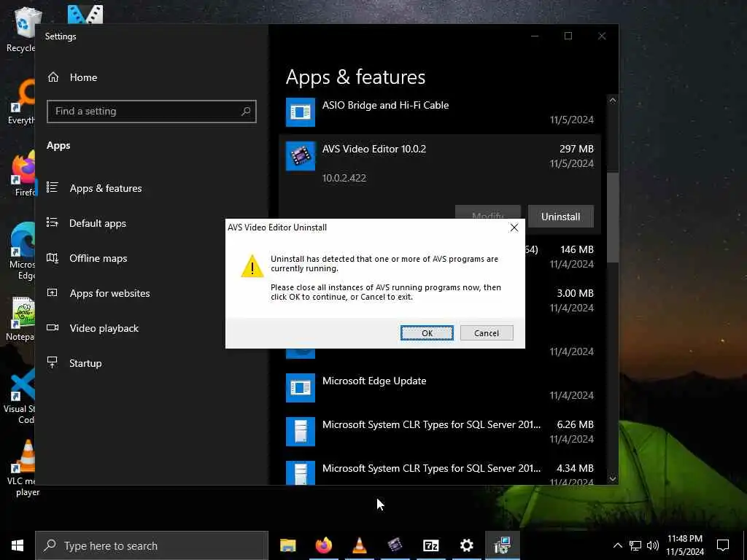This screenshot has height=560, width=747.
Task: Close the Settings window
Action: (x=602, y=36)
